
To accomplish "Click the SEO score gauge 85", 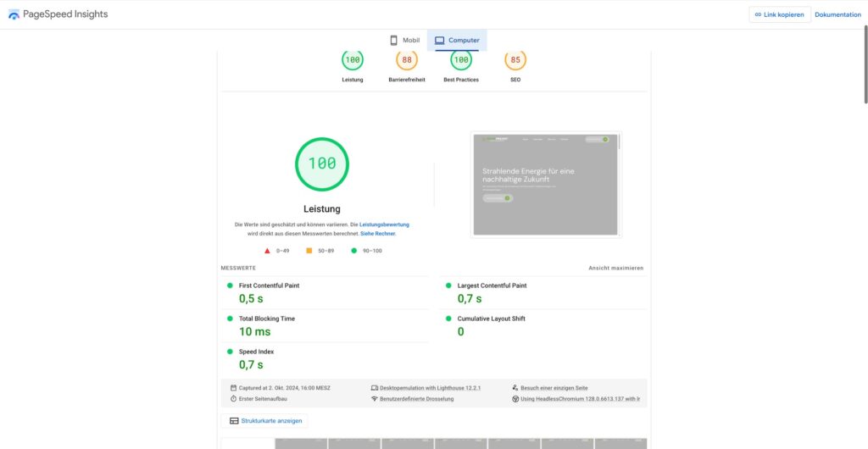I will pos(515,60).
